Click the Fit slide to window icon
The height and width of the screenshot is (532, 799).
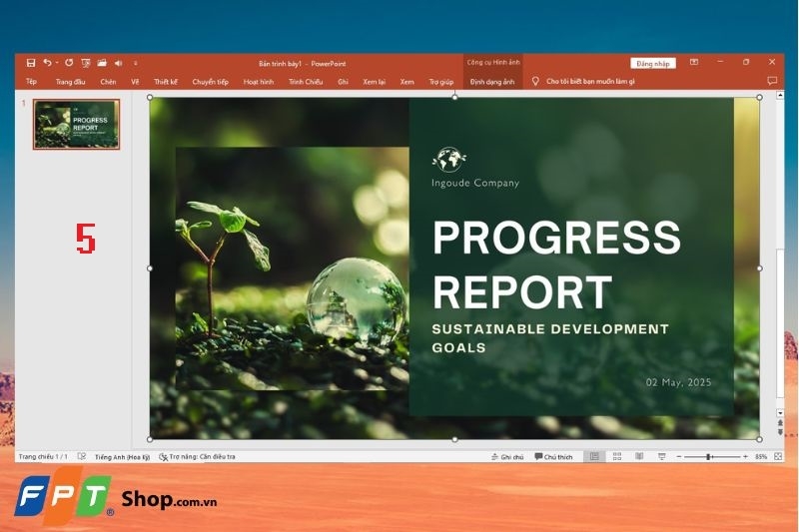pos(778,457)
